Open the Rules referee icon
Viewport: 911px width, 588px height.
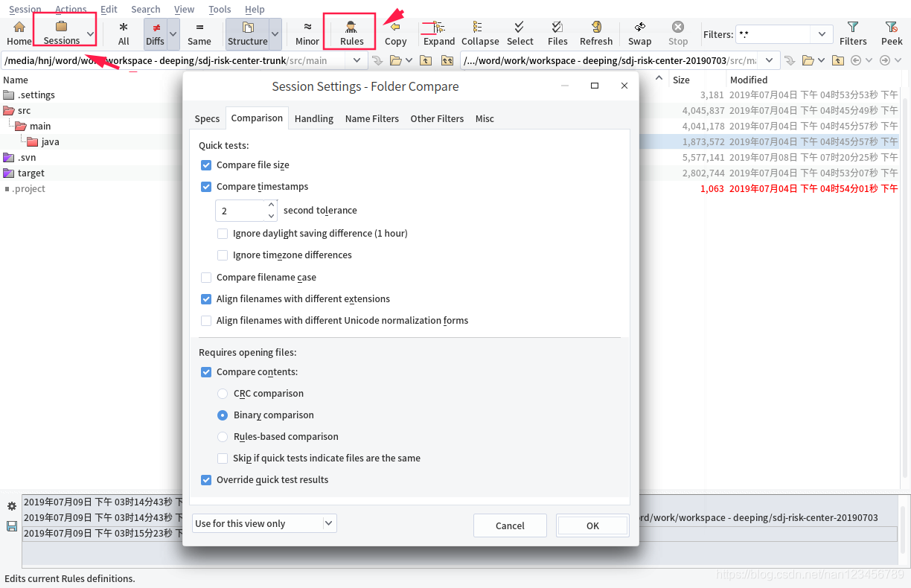click(351, 27)
